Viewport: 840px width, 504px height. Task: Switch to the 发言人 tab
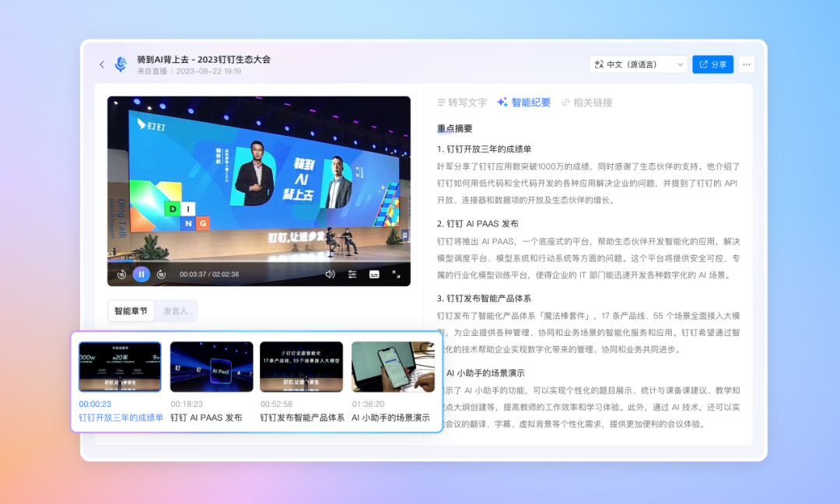click(175, 311)
